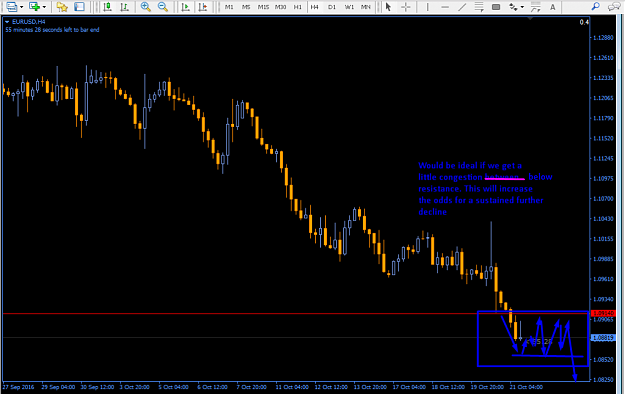Click the Zoom Out magnifier

(x=163, y=6)
